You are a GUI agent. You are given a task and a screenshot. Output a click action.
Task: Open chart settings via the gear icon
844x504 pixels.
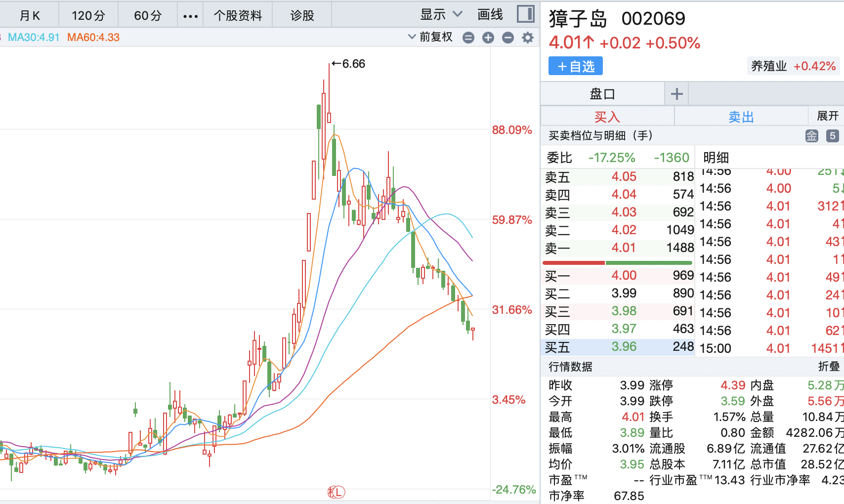click(527, 37)
